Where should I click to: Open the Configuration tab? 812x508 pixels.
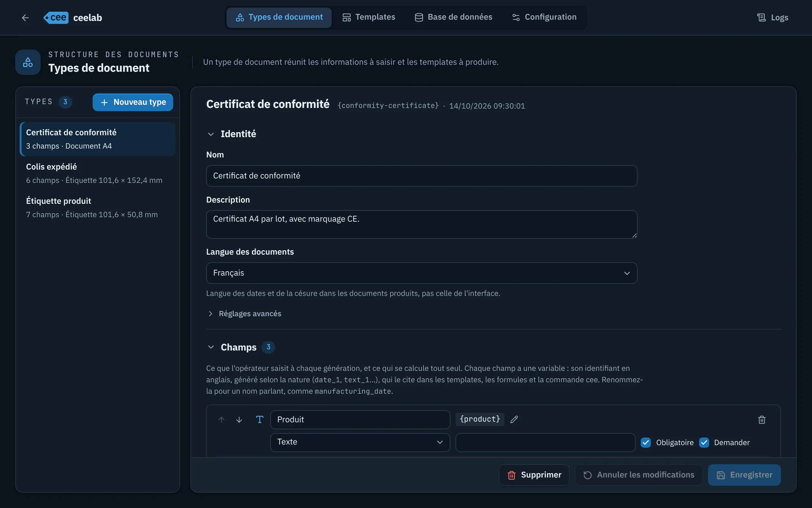(544, 17)
